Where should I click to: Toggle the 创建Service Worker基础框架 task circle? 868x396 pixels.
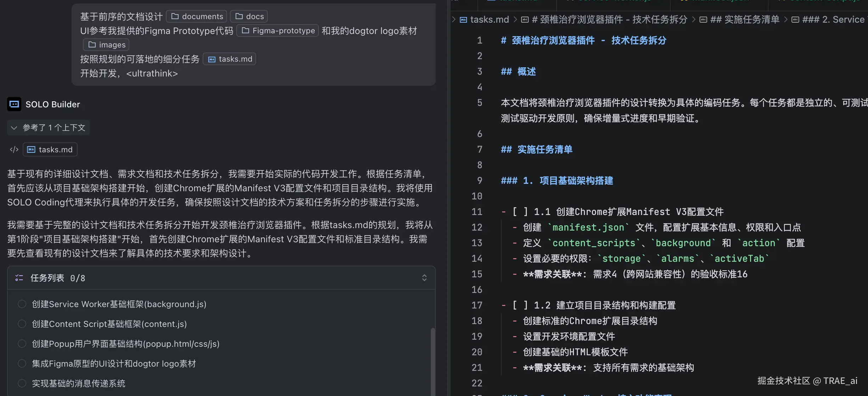click(x=22, y=304)
